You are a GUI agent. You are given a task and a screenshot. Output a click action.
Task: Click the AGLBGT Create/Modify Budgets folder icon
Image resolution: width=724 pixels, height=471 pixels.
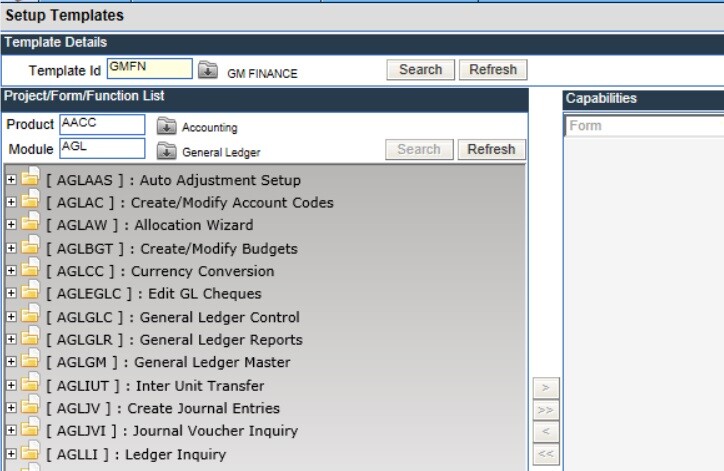coord(30,248)
